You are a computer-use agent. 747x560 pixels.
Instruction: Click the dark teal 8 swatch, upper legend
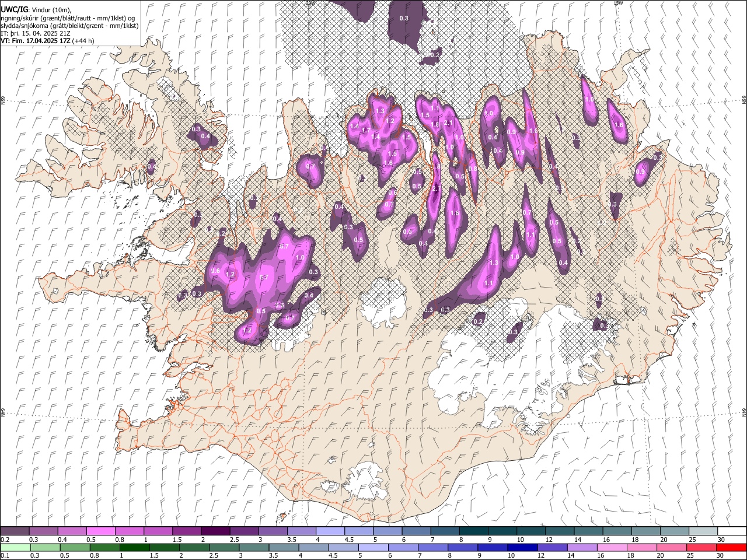[473, 531]
